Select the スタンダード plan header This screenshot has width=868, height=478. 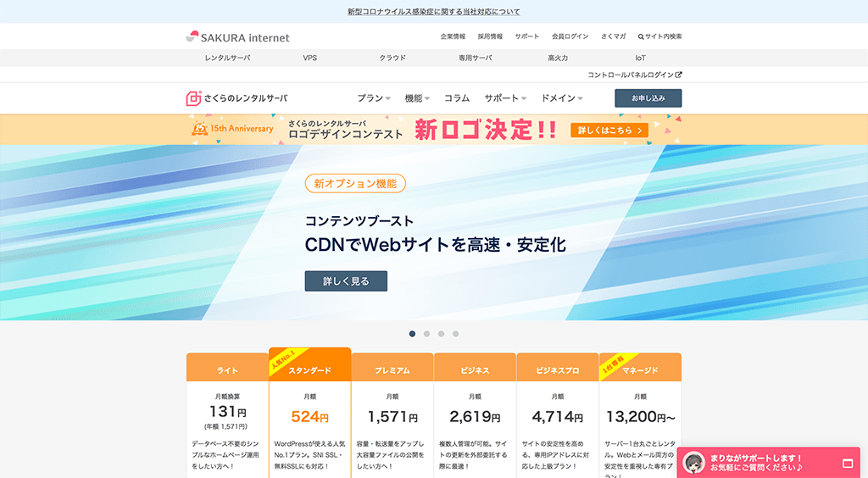pyautogui.click(x=310, y=364)
